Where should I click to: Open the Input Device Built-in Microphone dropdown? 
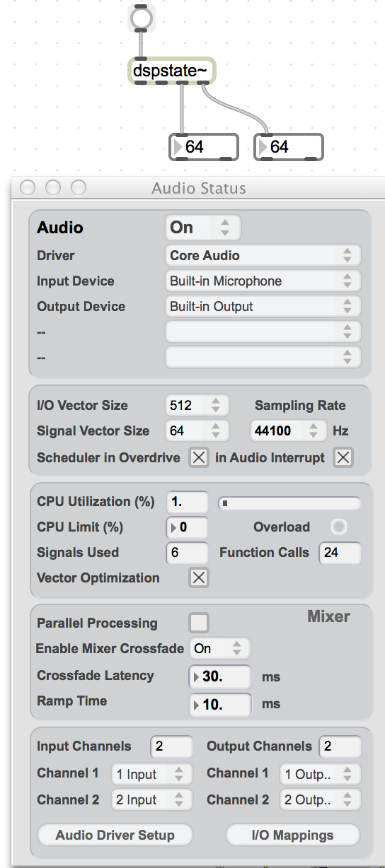[x=263, y=281]
